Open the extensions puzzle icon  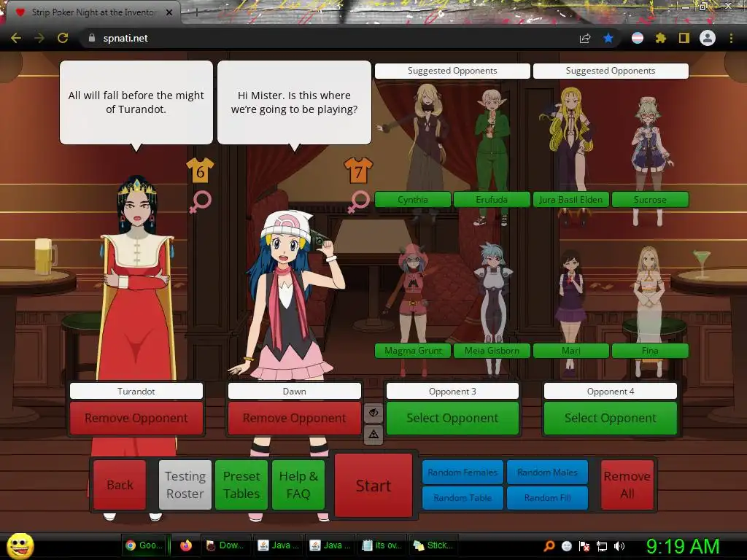pyautogui.click(x=661, y=38)
